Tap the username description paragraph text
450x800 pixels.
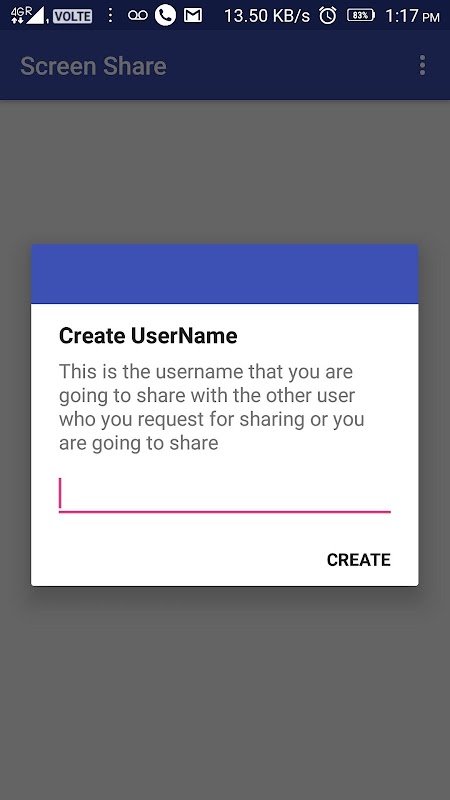212,407
